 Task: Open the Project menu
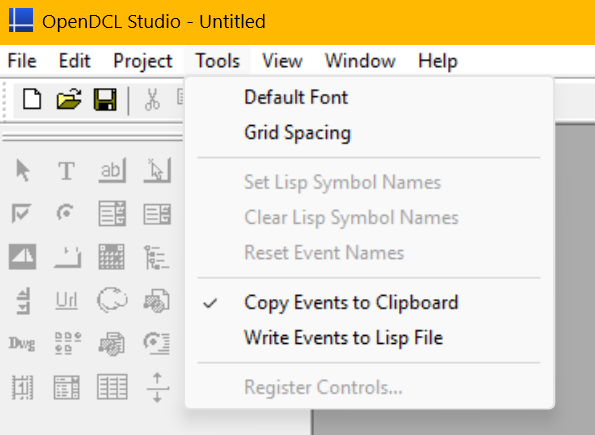pos(143,61)
